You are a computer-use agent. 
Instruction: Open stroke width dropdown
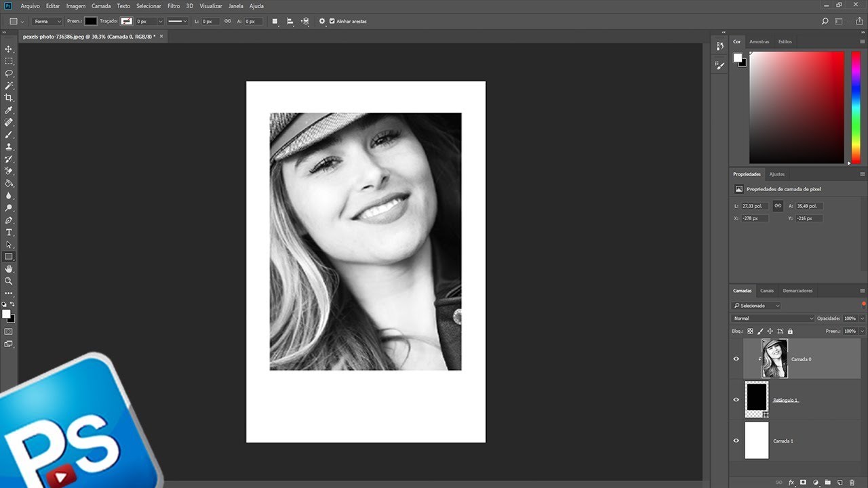[161, 21]
